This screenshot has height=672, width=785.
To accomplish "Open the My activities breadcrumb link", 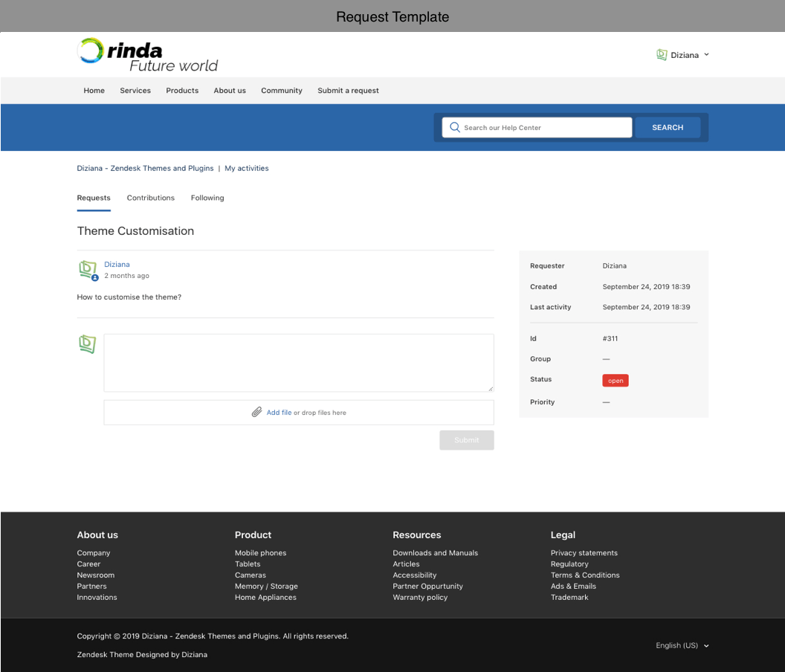I will point(247,169).
